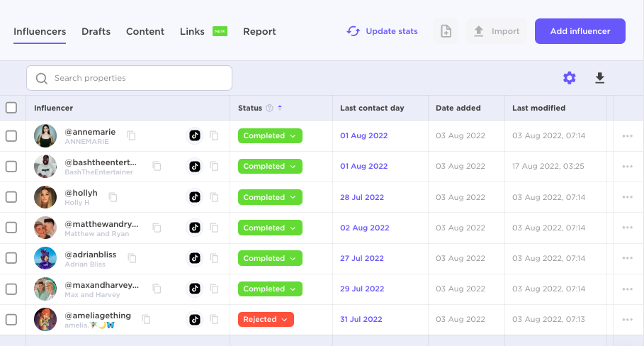
Task: Tick the checkbox for @bashtheentertainer row
Action: pos(11,167)
